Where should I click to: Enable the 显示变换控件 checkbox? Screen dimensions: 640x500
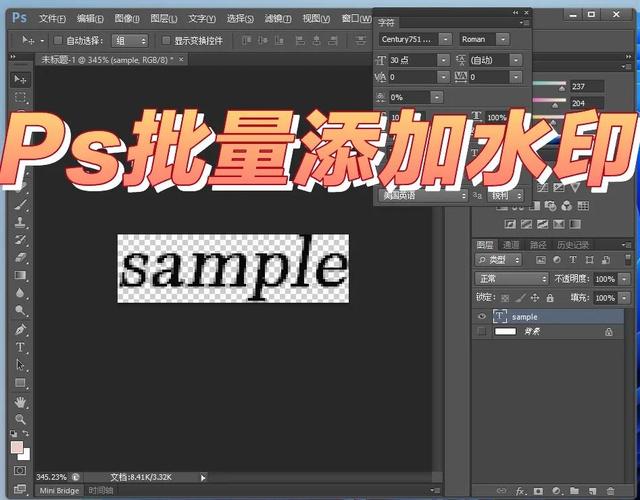tap(166, 40)
